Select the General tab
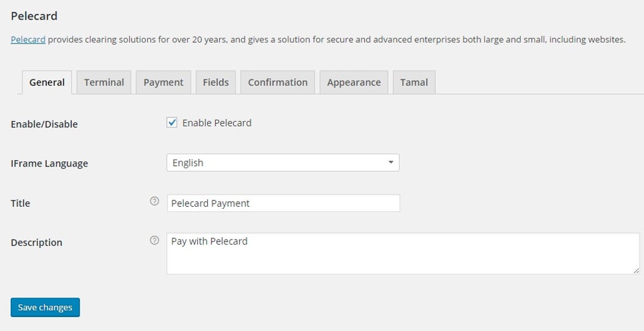The height and width of the screenshot is (331, 644). [x=47, y=83]
